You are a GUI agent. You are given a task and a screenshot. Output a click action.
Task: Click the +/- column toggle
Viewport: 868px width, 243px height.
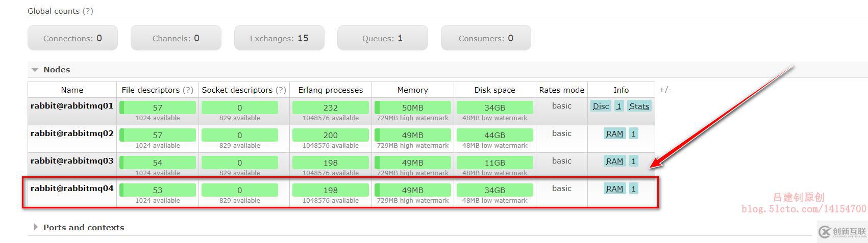click(665, 90)
